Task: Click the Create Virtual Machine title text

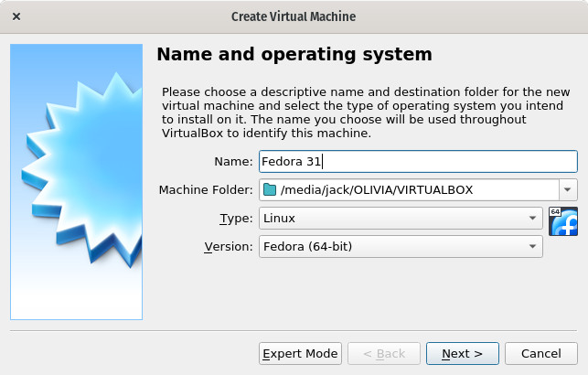Action: [x=294, y=16]
